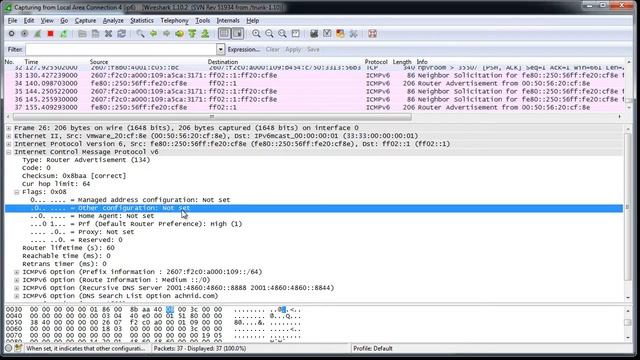The height and width of the screenshot is (360, 640).
Task: Sort packets by Time column header
Action: pos(31,62)
